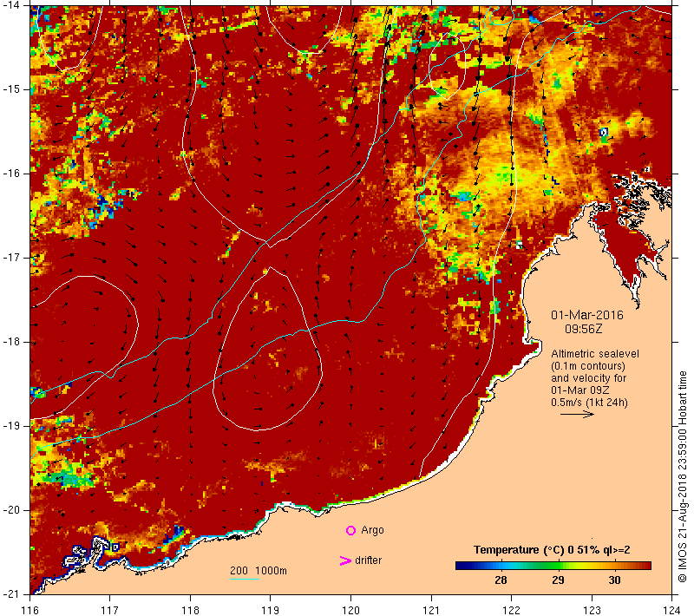694x616 pixels.
Task: Click longitude axis label 118
Action: tap(190, 610)
